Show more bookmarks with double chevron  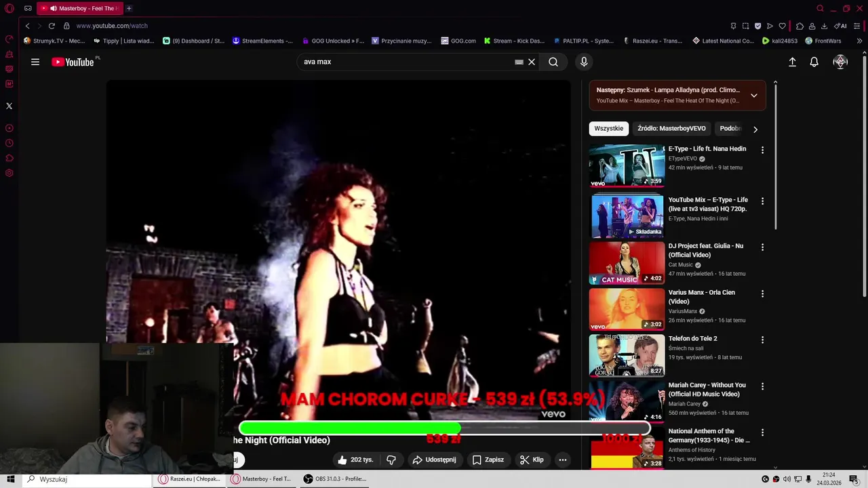[860, 41]
